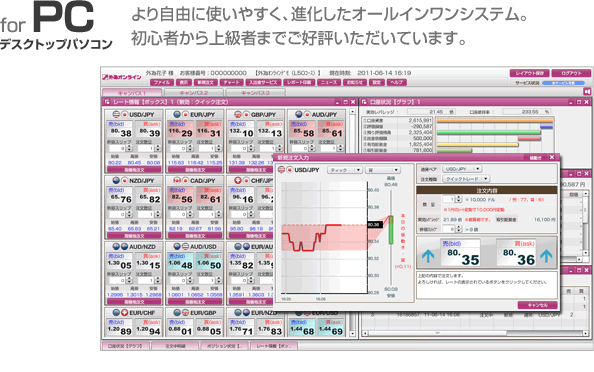Increase the order quantity stepper in order dialog
This screenshot has width=594, height=372.
click(460, 197)
